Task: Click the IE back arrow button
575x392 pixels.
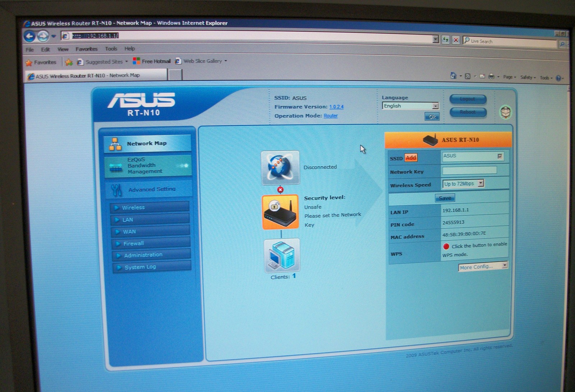Action: click(30, 36)
